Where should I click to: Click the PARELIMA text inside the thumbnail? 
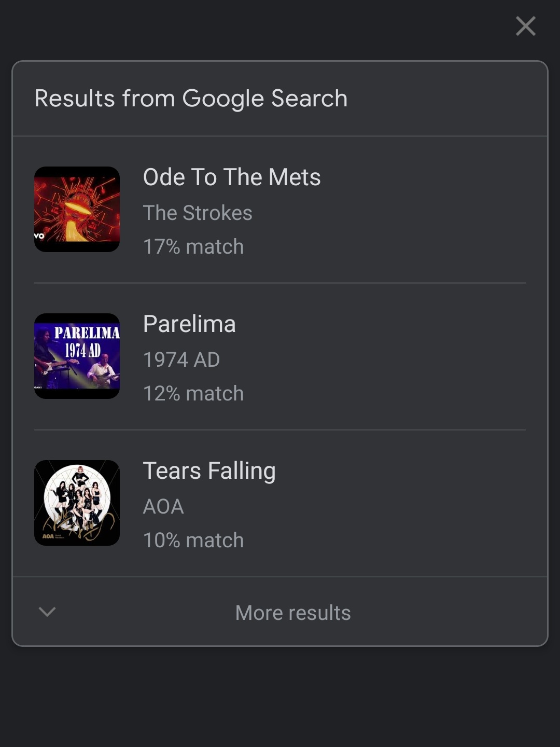(87, 332)
